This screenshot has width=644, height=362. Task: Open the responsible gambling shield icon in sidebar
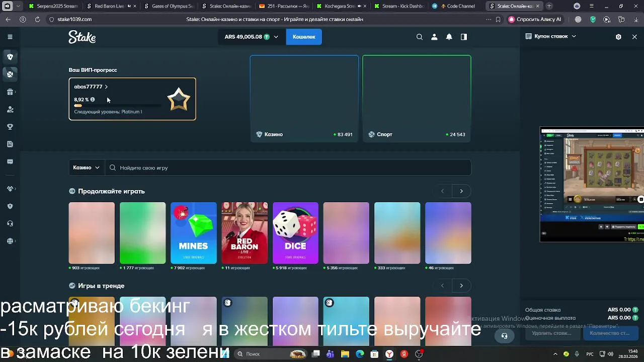pos(10,206)
